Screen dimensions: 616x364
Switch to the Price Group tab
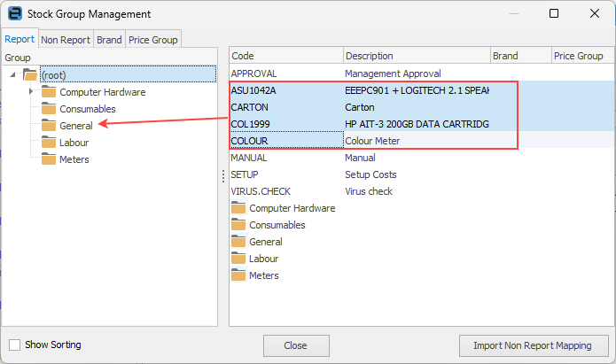tap(153, 39)
